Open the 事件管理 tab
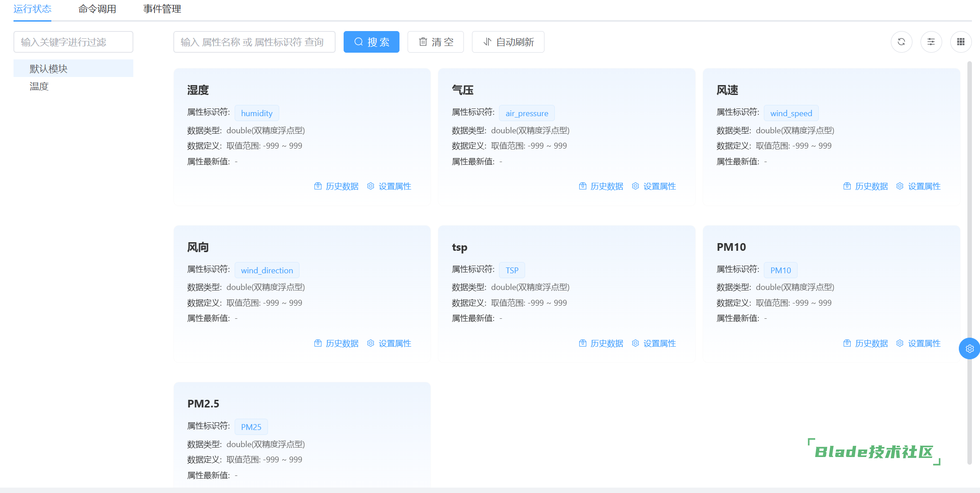 click(162, 9)
